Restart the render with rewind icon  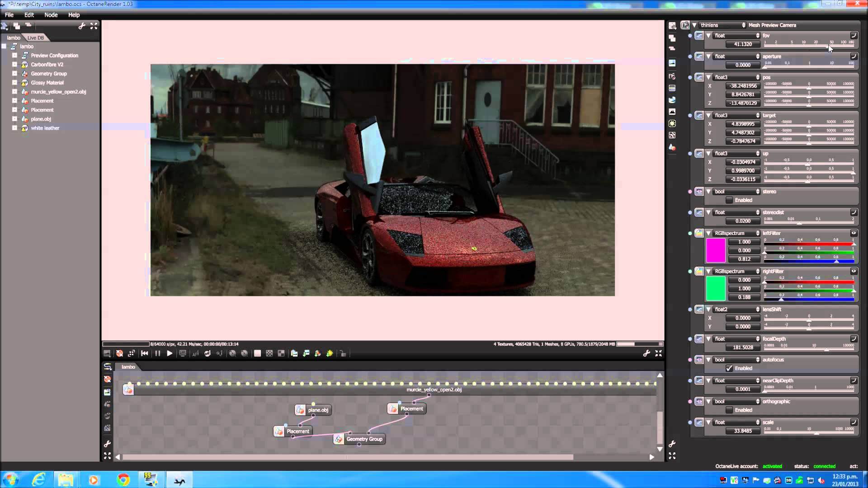click(x=145, y=353)
